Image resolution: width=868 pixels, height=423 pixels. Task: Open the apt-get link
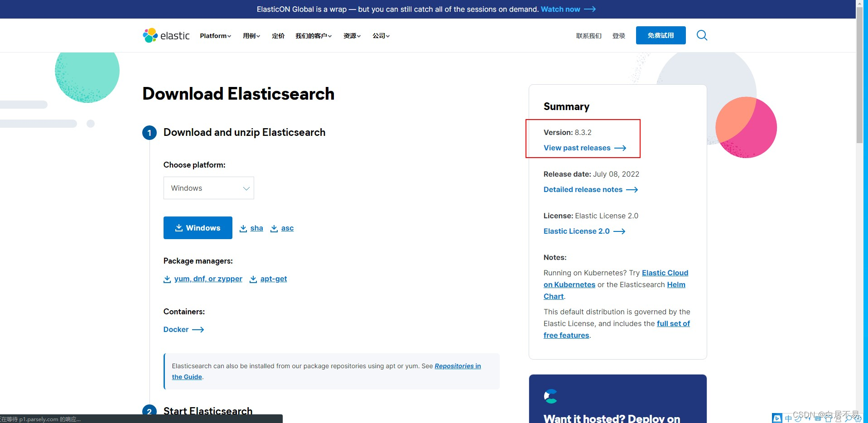274,279
